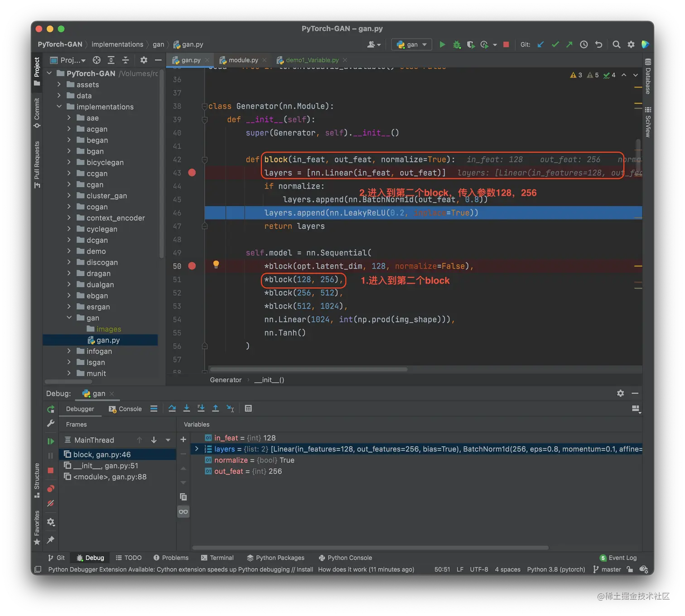685x616 pixels.
Task: Stop the debug session red square
Action: [x=51, y=471]
